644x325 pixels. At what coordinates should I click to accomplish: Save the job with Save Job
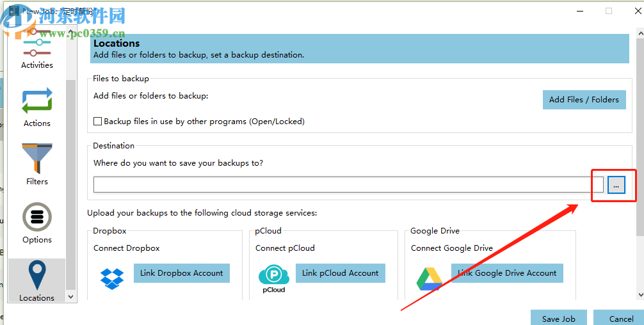(x=558, y=318)
